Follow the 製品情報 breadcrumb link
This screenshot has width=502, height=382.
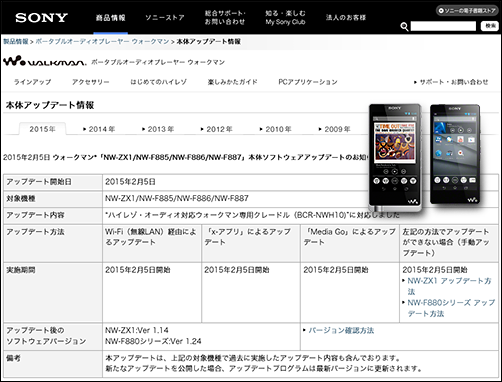point(16,42)
